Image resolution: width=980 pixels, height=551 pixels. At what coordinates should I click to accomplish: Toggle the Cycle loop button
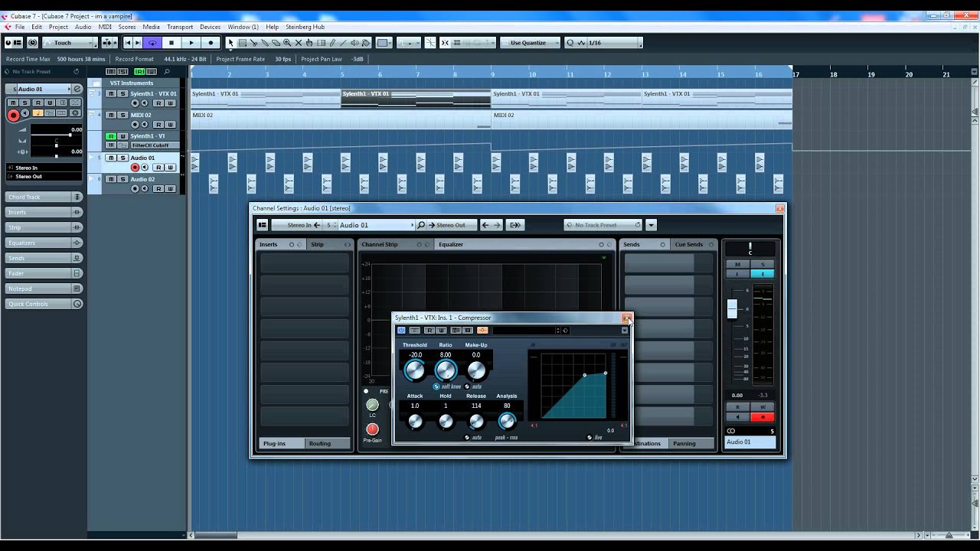152,43
